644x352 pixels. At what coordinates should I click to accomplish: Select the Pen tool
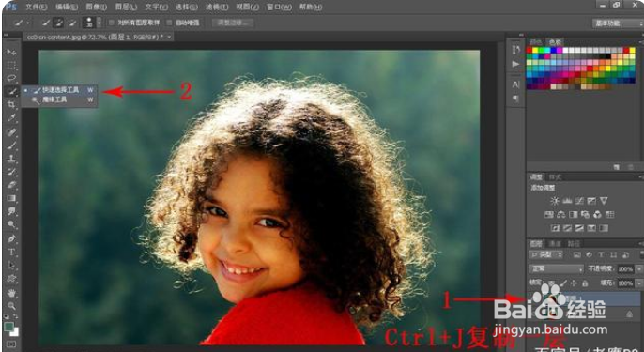(x=11, y=238)
